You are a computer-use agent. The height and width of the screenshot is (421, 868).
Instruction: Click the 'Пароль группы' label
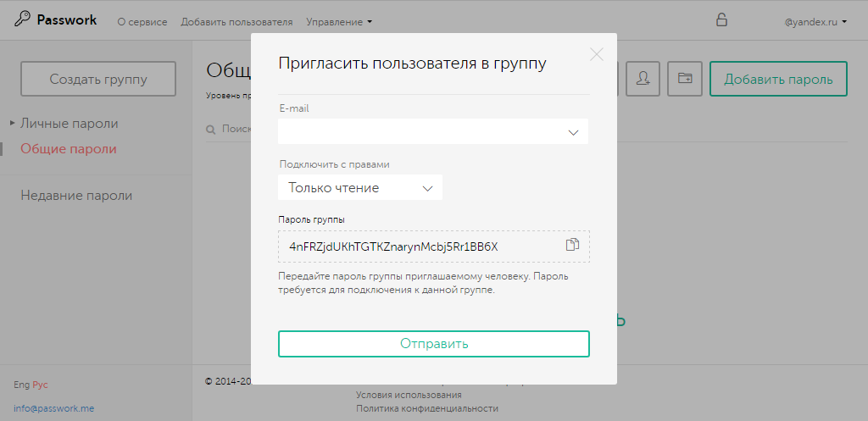(x=311, y=219)
